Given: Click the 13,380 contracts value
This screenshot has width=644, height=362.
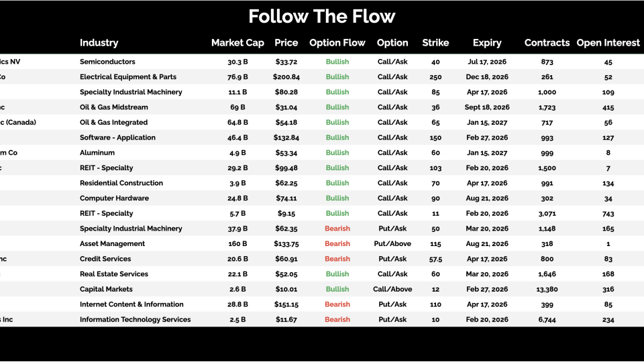Looking at the screenshot, I should tap(547, 290).
